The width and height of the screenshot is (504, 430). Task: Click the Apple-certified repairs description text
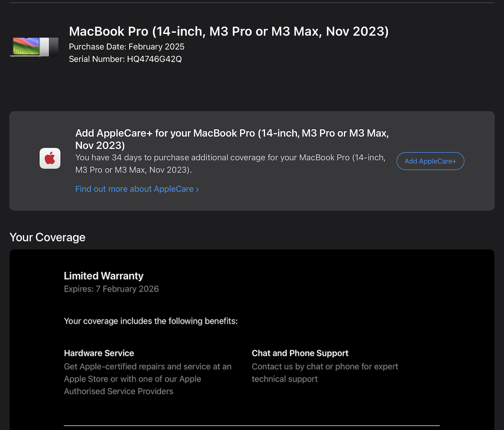click(148, 379)
